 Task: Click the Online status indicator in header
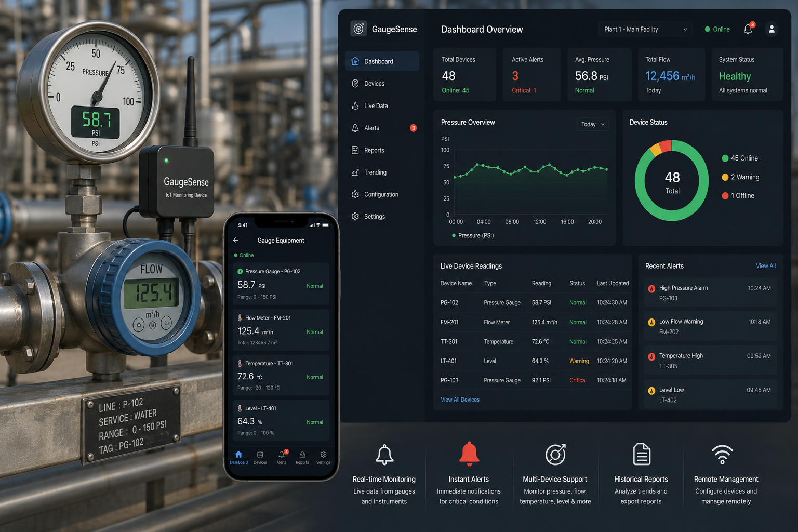coord(717,29)
